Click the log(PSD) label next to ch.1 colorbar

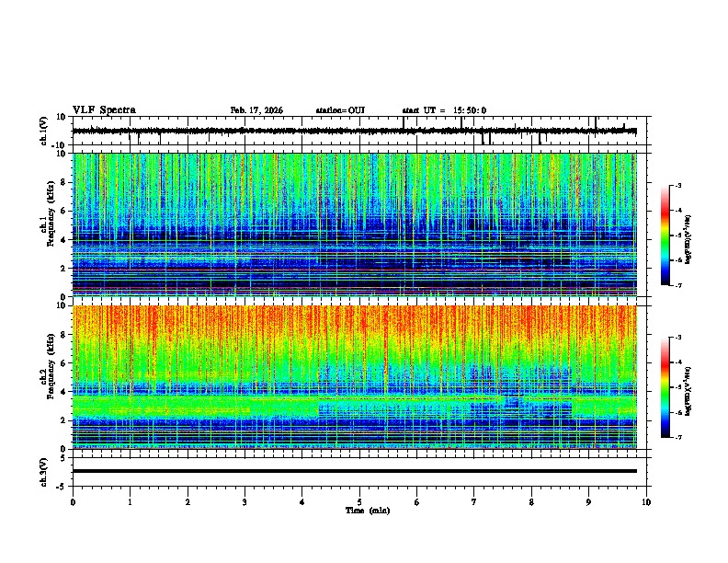tap(688, 239)
